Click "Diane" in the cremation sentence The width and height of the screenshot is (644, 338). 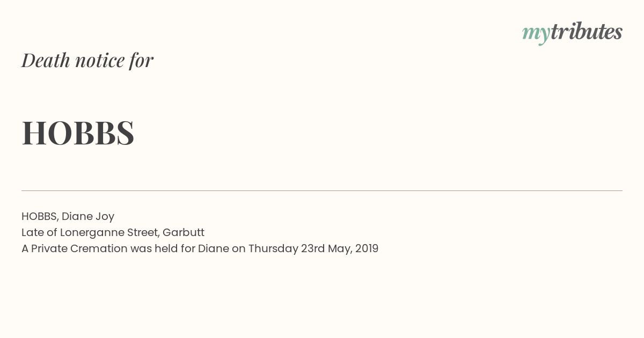pyautogui.click(x=213, y=249)
